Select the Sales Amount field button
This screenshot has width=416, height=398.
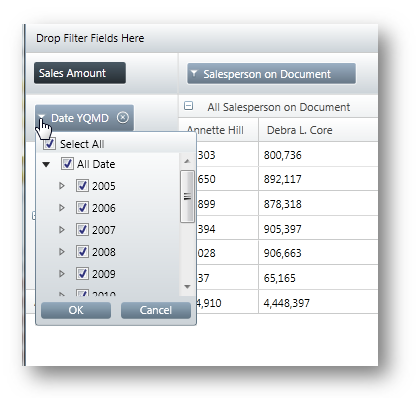coord(80,73)
